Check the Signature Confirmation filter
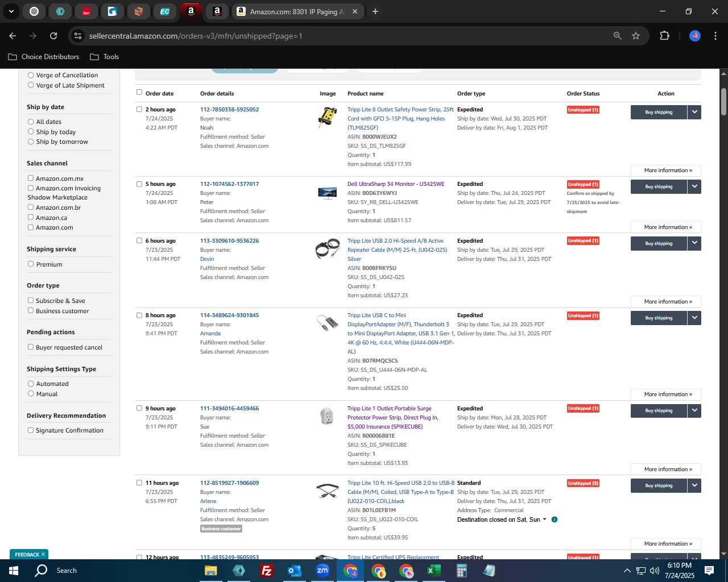This screenshot has width=728, height=582. tap(31, 430)
